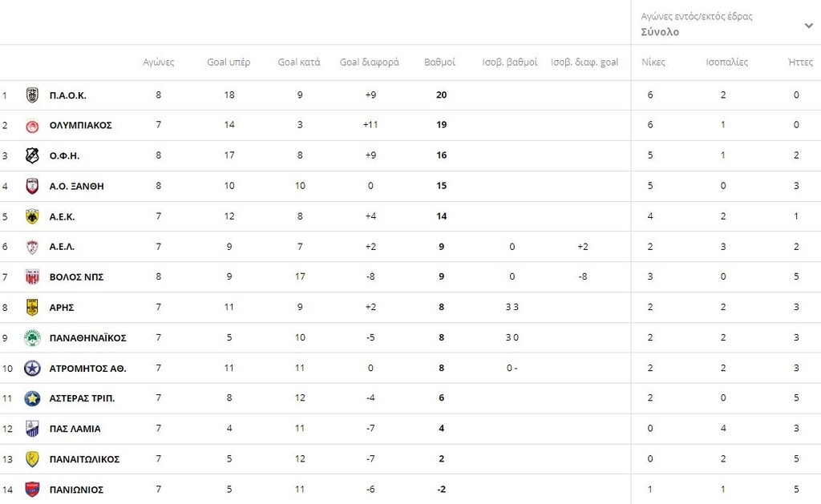The width and height of the screenshot is (821, 504).
Task: Click the ΑΡΗΣ yellow team badge
Action: tap(32, 308)
